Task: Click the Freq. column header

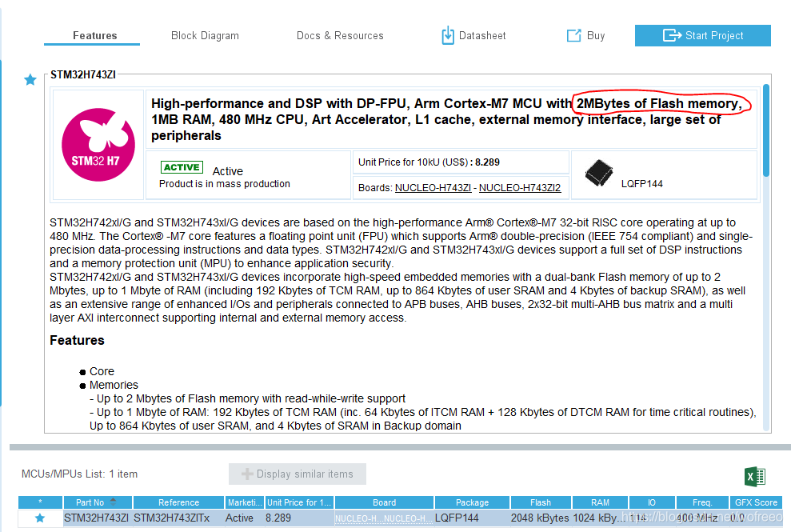Action: coord(702,502)
